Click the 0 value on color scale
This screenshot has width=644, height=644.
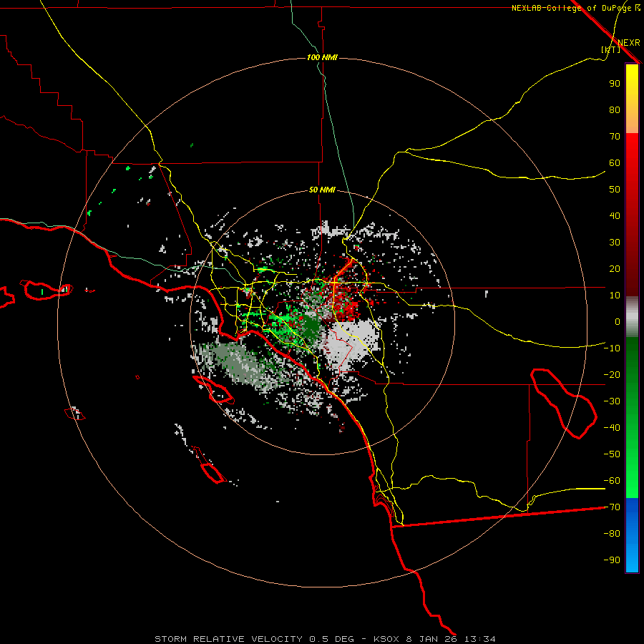point(618,321)
